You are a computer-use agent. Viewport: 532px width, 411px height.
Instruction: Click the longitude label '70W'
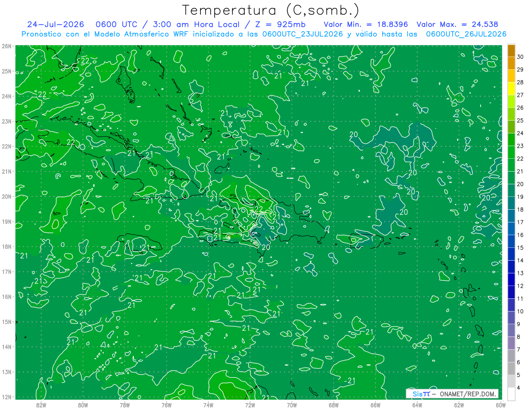292,405
